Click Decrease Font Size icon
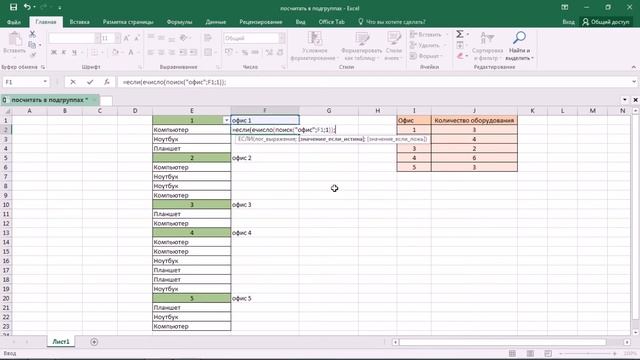The height and width of the screenshot is (360, 640). (x=137, y=38)
